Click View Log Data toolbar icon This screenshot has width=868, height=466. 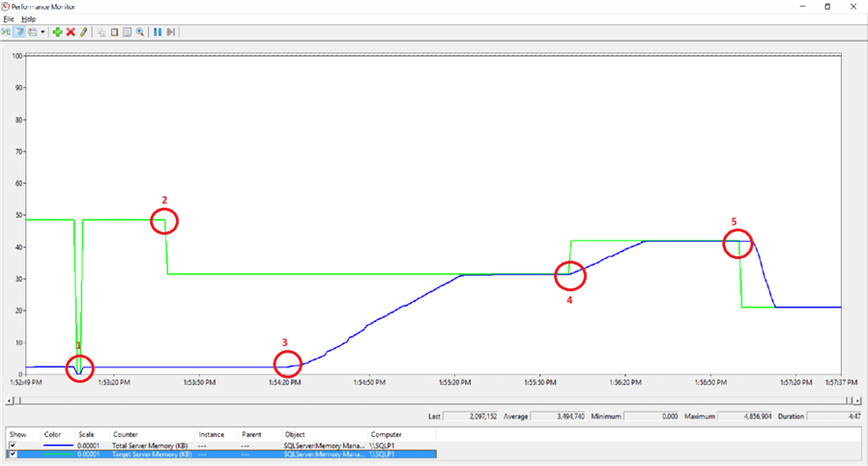[20, 32]
